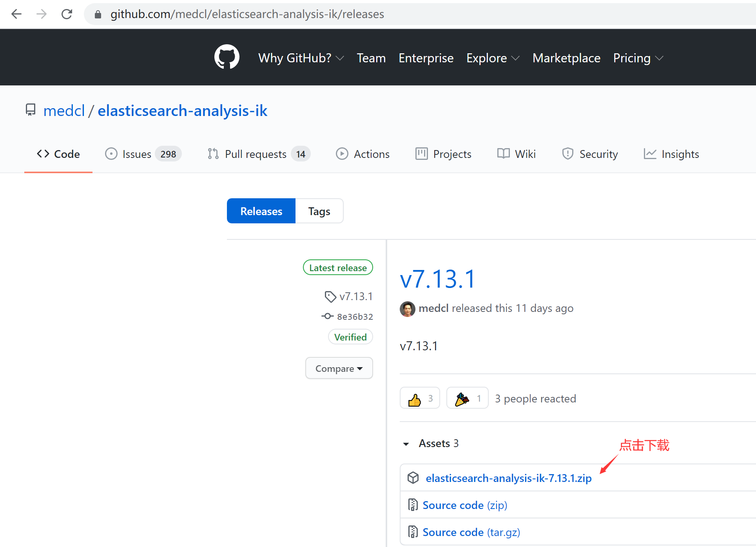This screenshot has height=547, width=756.
Task: Switch to the Issues tab
Action: tap(143, 154)
